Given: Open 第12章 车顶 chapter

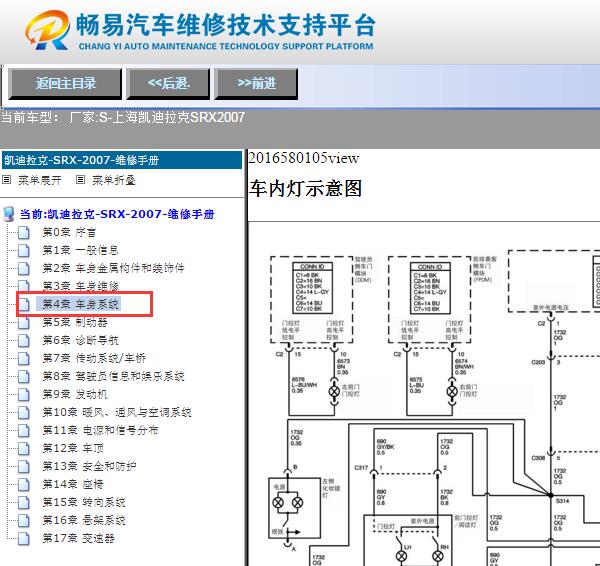Looking at the screenshot, I should coord(73,448).
